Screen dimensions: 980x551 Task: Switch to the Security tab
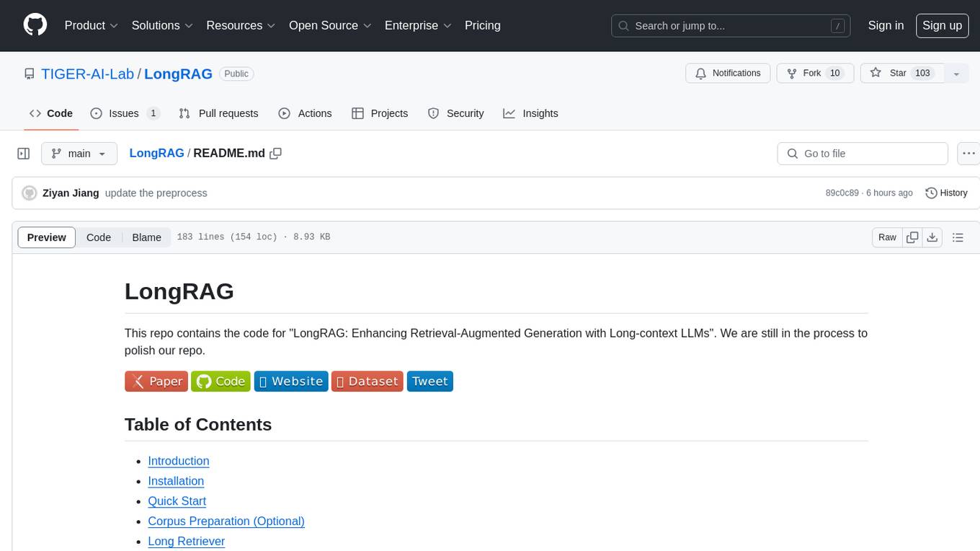[x=455, y=113]
